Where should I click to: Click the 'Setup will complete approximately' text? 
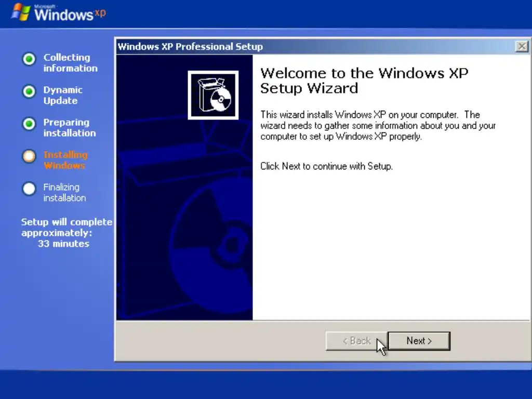pyautogui.click(x=66, y=228)
